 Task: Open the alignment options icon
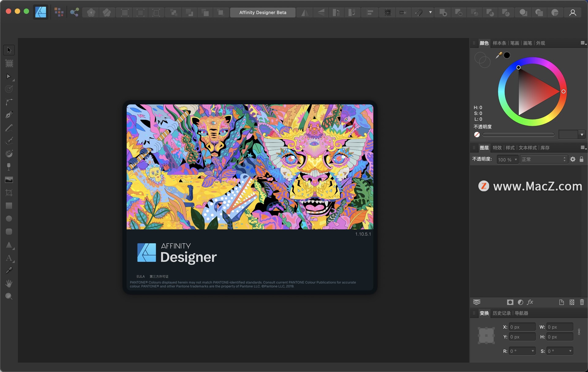pyautogui.click(x=370, y=13)
